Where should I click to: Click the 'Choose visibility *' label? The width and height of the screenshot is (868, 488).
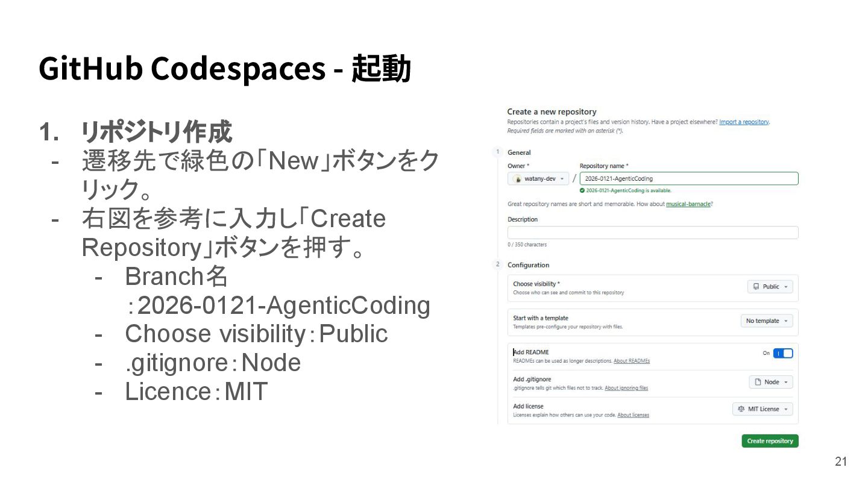[x=536, y=284]
